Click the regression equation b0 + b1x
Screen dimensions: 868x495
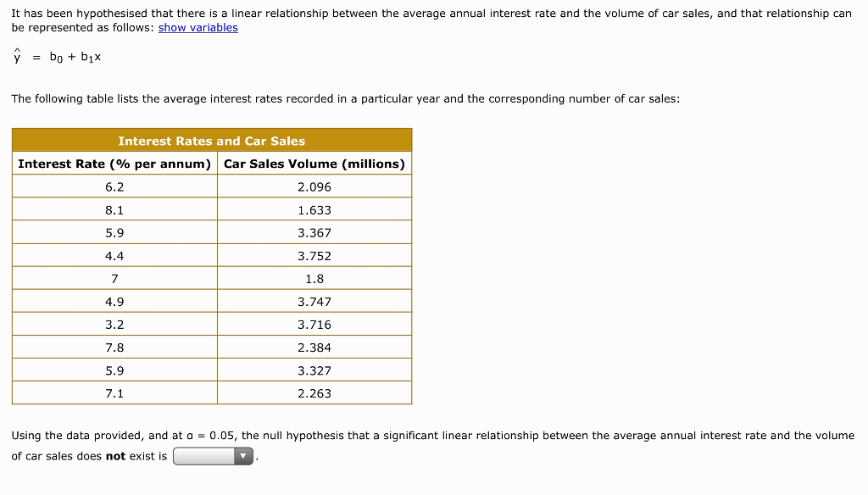click(75, 57)
